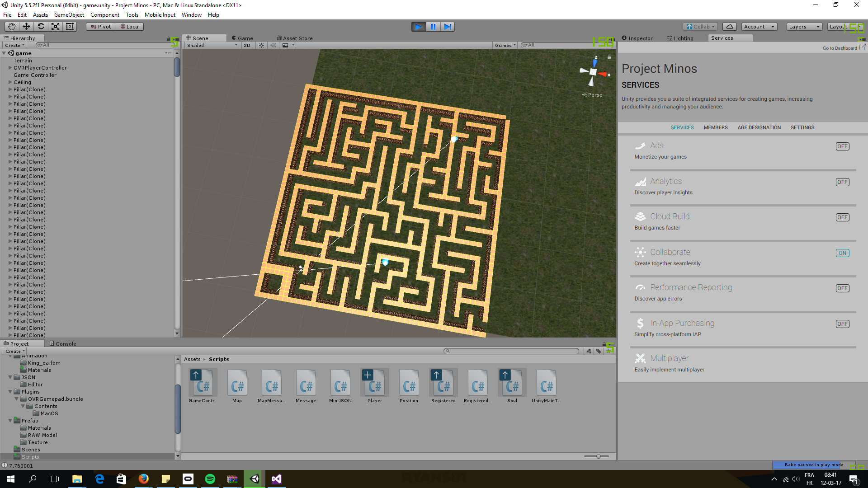868x488 pixels.
Task: Click the Step frame button
Action: [448, 27]
